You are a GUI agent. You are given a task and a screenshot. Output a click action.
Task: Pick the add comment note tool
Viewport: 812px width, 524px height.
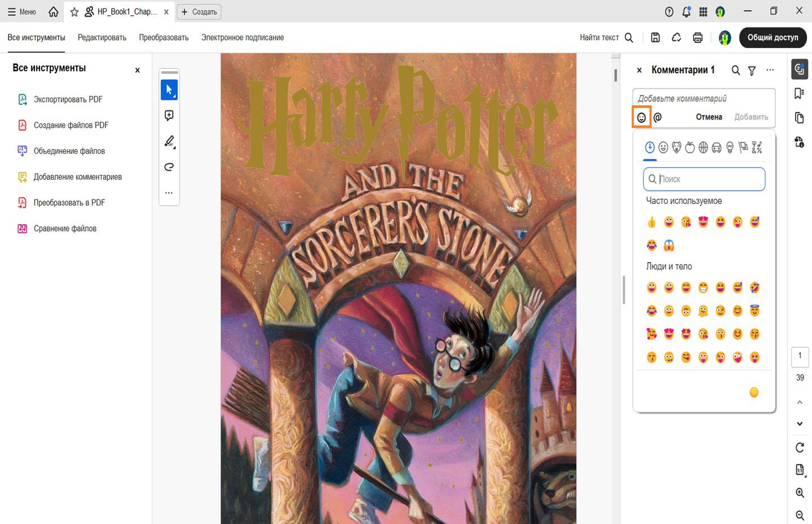point(169,116)
